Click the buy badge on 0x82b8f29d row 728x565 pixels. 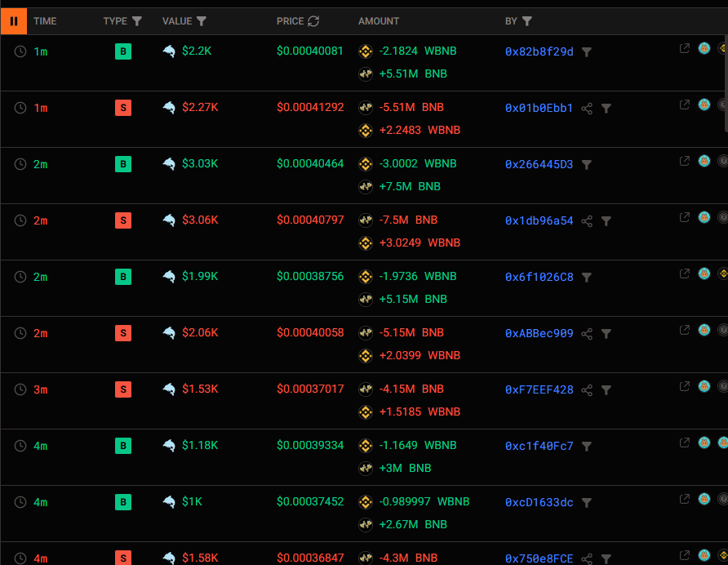[123, 51]
